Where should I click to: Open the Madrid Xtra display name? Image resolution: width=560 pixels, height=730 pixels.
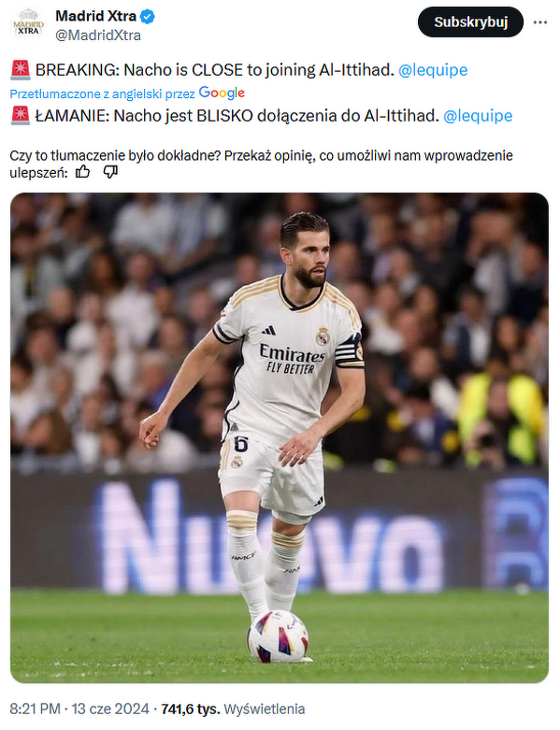click(x=96, y=16)
